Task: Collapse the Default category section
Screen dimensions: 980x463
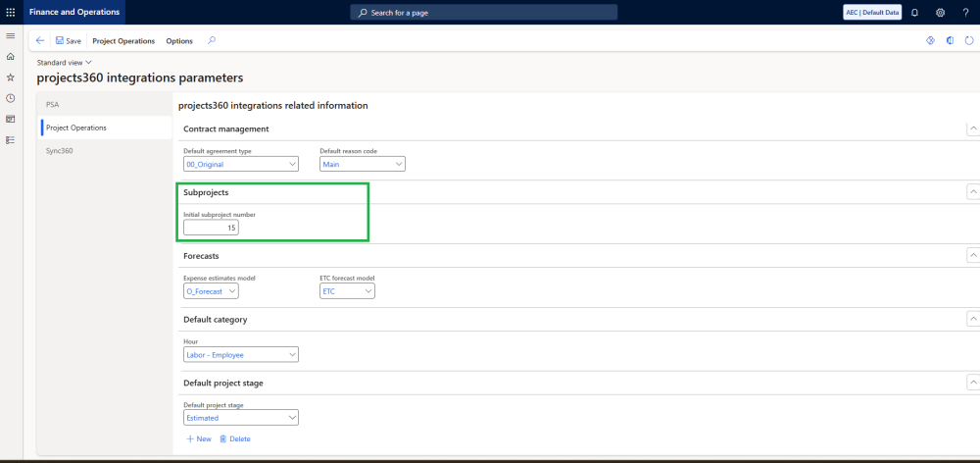Action: click(972, 319)
